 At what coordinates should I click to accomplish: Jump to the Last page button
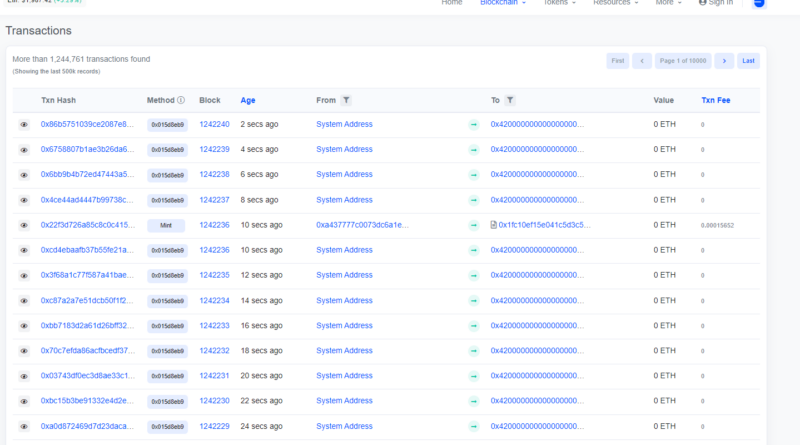tap(748, 61)
